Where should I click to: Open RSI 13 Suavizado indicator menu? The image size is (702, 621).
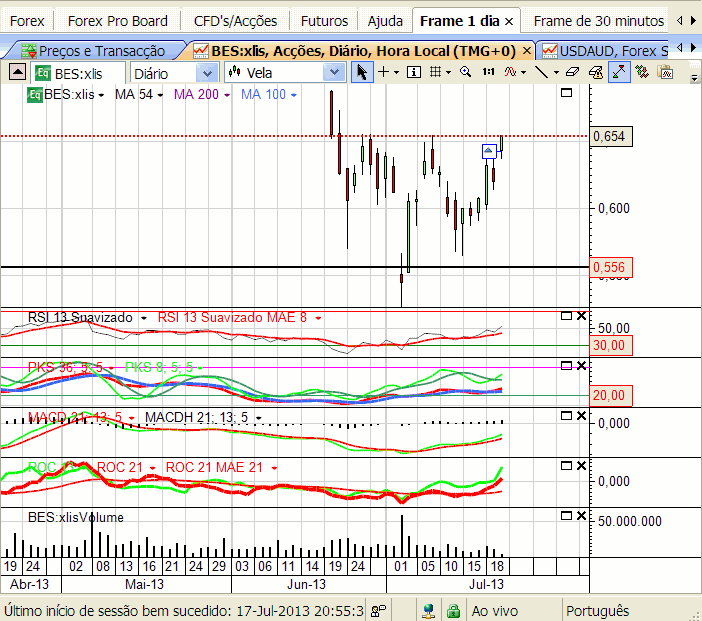[x=144, y=318]
